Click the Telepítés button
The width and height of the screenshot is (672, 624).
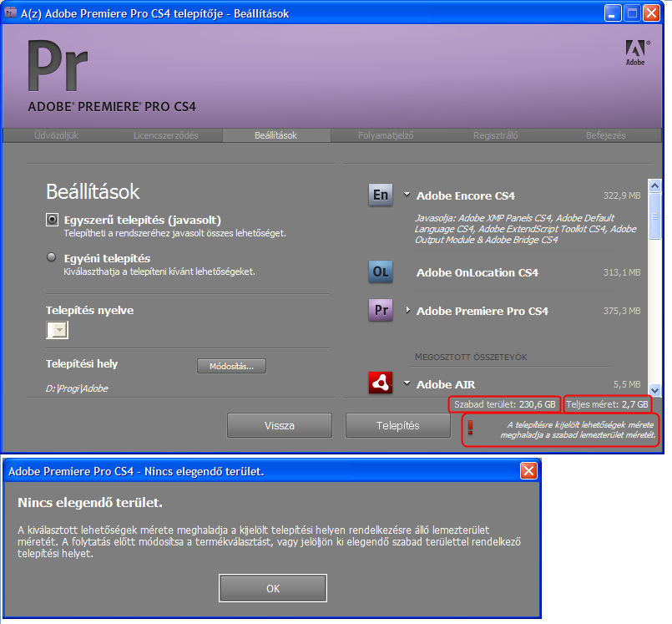(x=397, y=425)
